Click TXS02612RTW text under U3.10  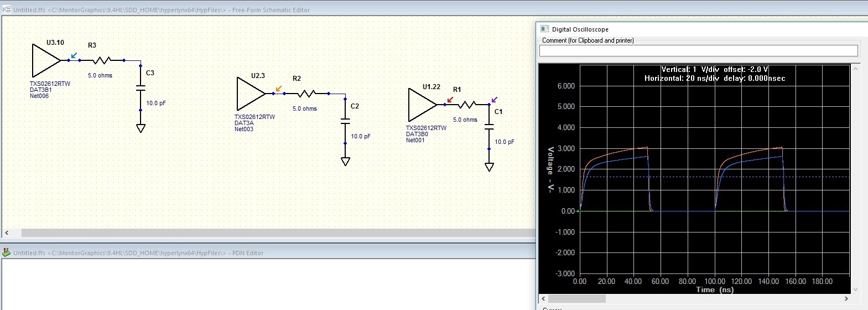50,84
